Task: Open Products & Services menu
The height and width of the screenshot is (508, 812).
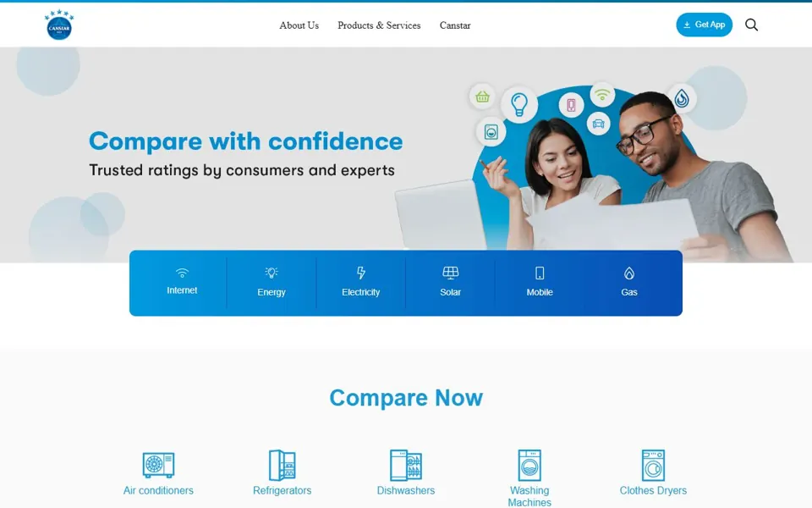Action: tap(379, 25)
